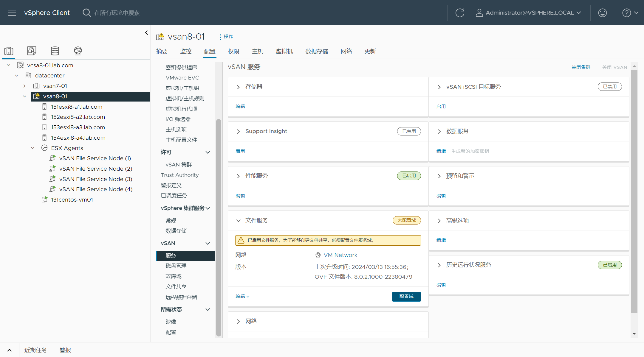
Task: Expand the vSAN iSCSI 目标服务 card
Action: click(x=439, y=87)
